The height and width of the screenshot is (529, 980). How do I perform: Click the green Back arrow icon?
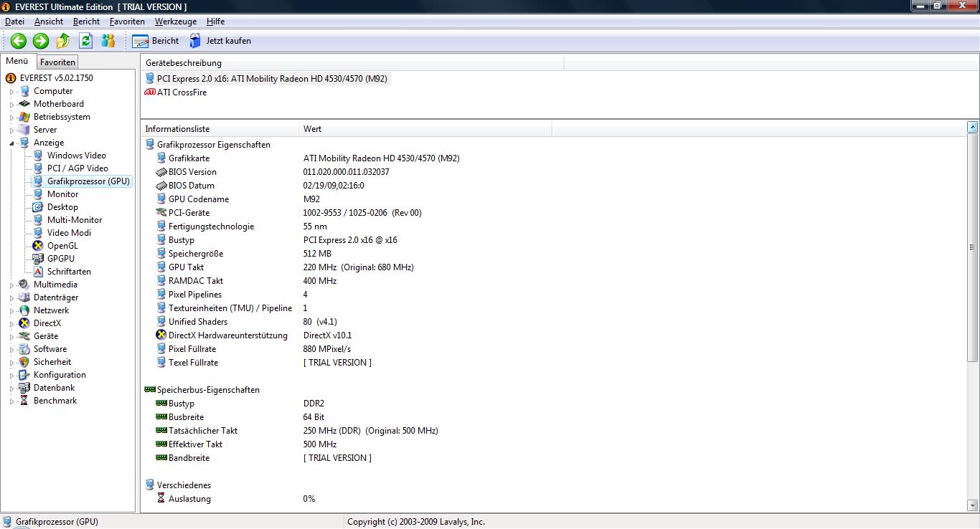pos(19,41)
